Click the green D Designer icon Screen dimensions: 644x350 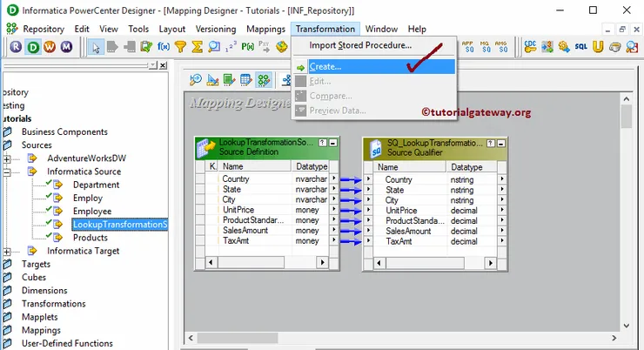click(x=33, y=47)
